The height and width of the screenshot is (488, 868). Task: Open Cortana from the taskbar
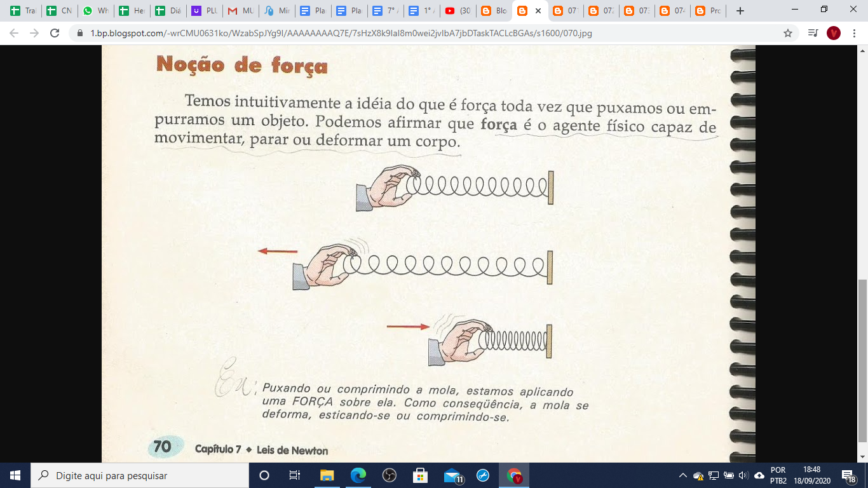coord(264,475)
